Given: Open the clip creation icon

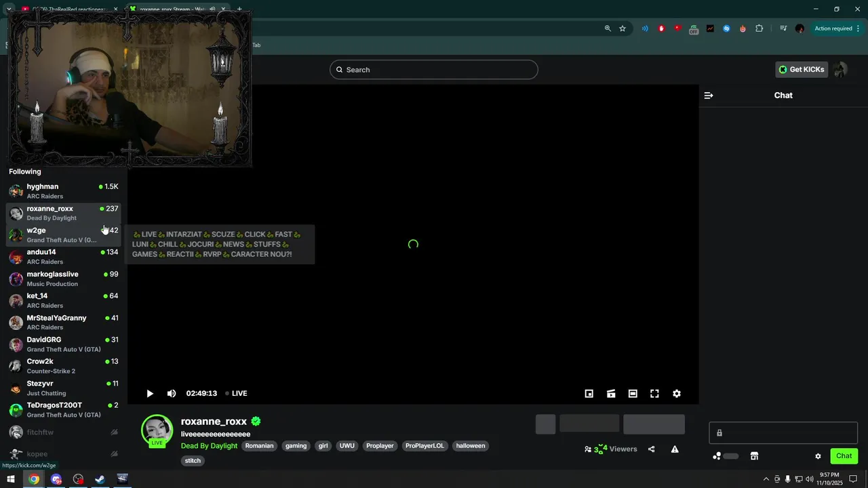Looking at the screenshot, I should click(611, 393).
